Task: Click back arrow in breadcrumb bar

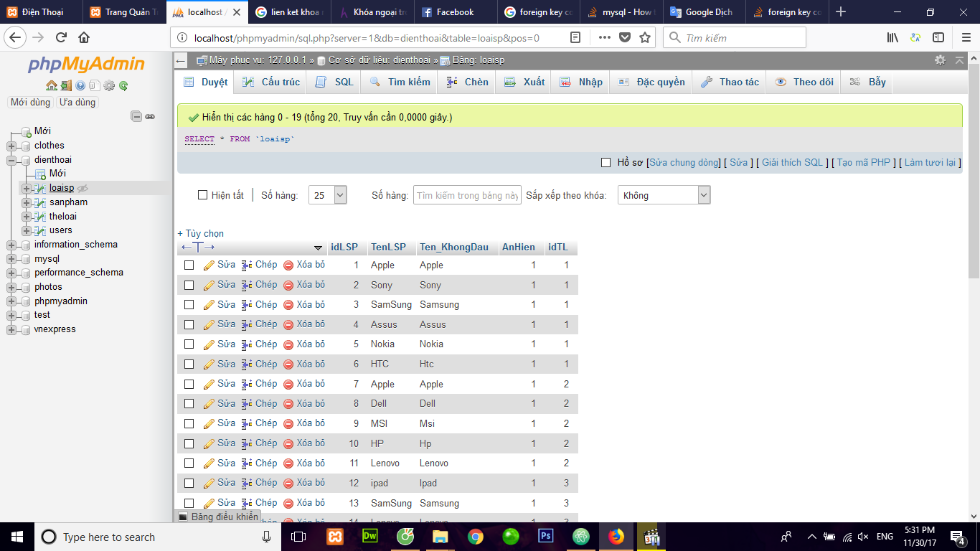Action: coord(182,61)
